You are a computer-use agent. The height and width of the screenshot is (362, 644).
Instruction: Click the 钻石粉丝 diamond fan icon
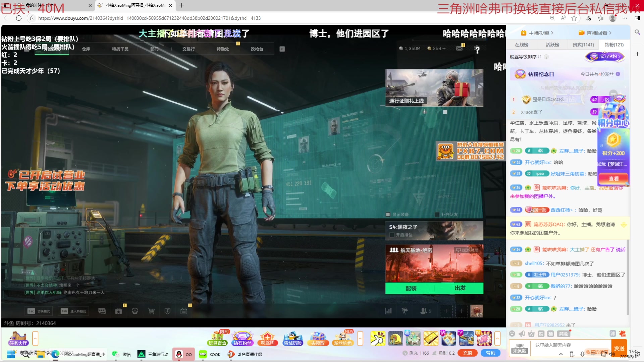[x=242, y=338]
